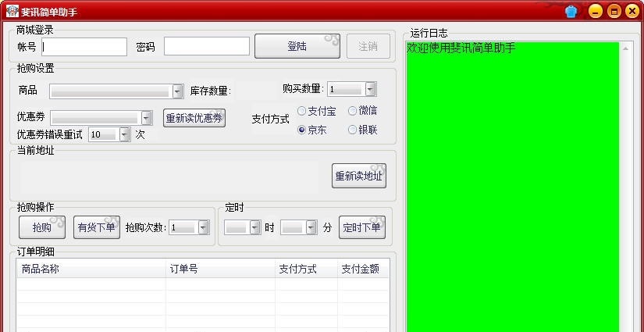Image resolution: width=644 pixels, height=332 pixels.
Task: Close the 斐讯简单助手 window
Action: 632,12
